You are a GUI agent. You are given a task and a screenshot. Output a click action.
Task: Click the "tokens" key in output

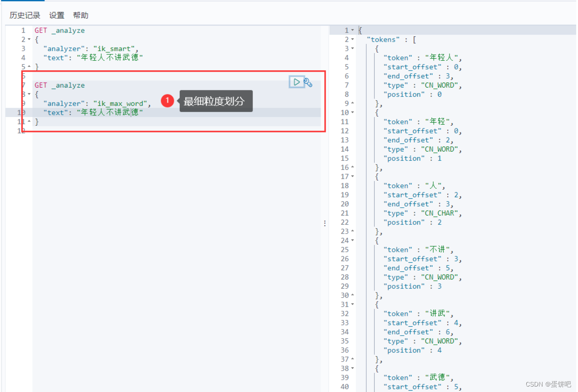pos(383,39)
